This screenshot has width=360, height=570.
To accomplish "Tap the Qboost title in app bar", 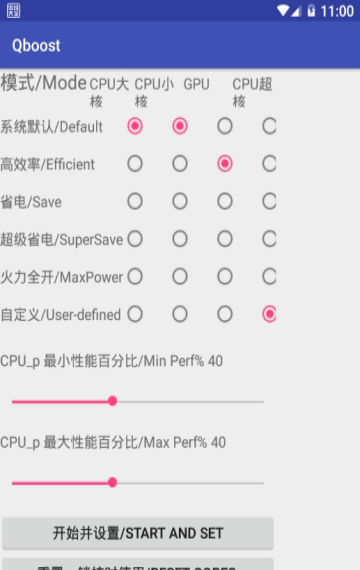I will (x=36, y=46).
